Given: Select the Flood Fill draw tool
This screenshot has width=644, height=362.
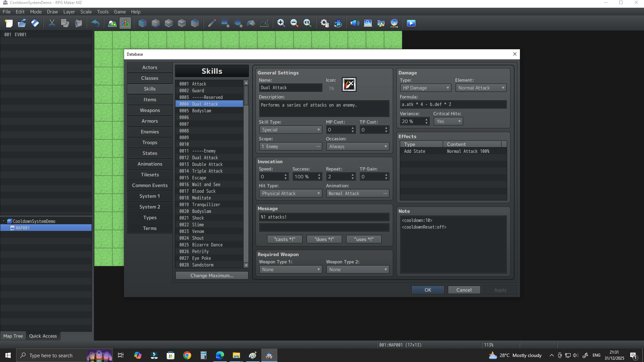Looking at the screenshot, I should coord(251,23).
